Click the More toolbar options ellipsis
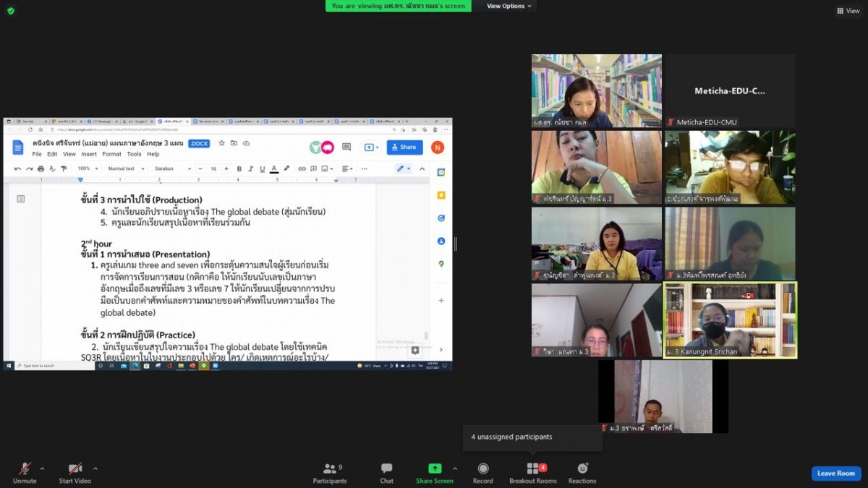Image resolution: width=868 pixels, height=488 pixels. tap(365, 168)
